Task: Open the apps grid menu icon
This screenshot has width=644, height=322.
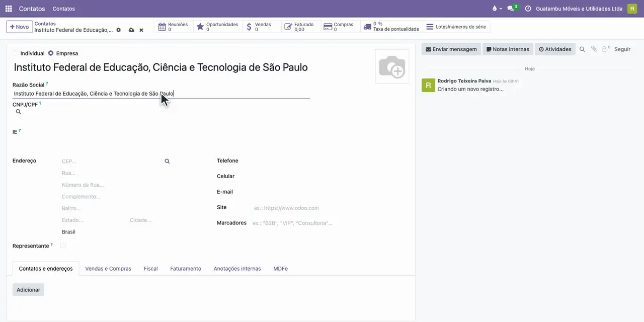Action: pyautogui.click(x=9, y=9)
